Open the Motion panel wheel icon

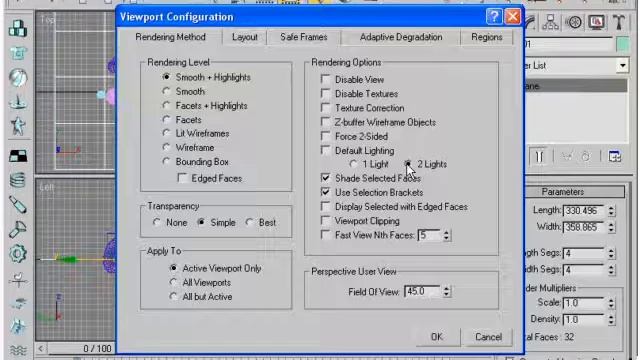click(574, 22)
